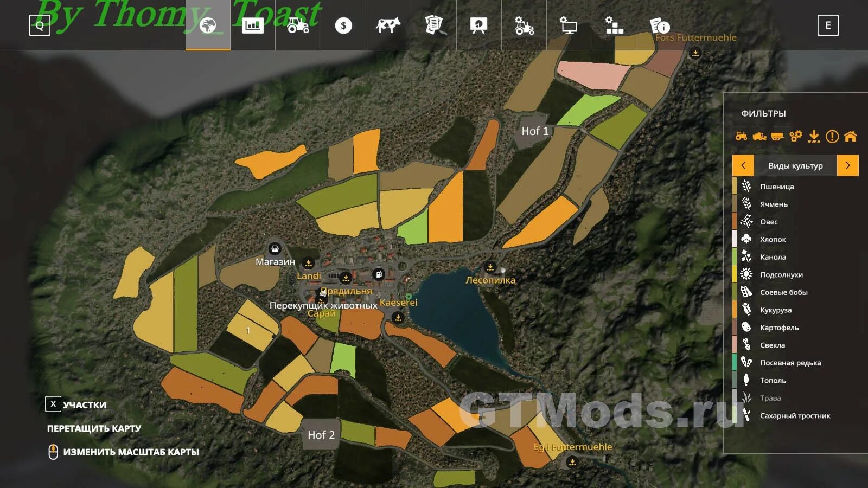
Task: Click the Egli Futtermuehle unloading icon
Action: tap(572, 462)
